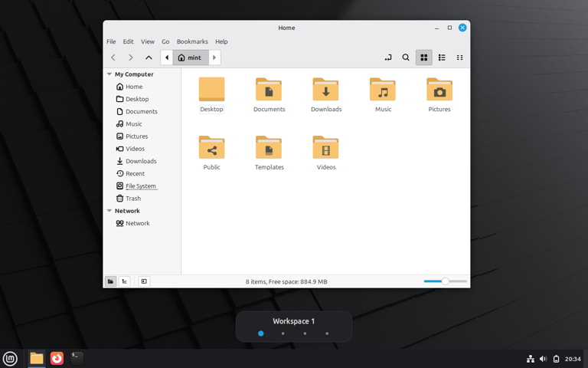This screenshot has height=368, width=588.
Task: Open the Linux Mint start menu
Action: pyautogui.click(x=10, y=359)
